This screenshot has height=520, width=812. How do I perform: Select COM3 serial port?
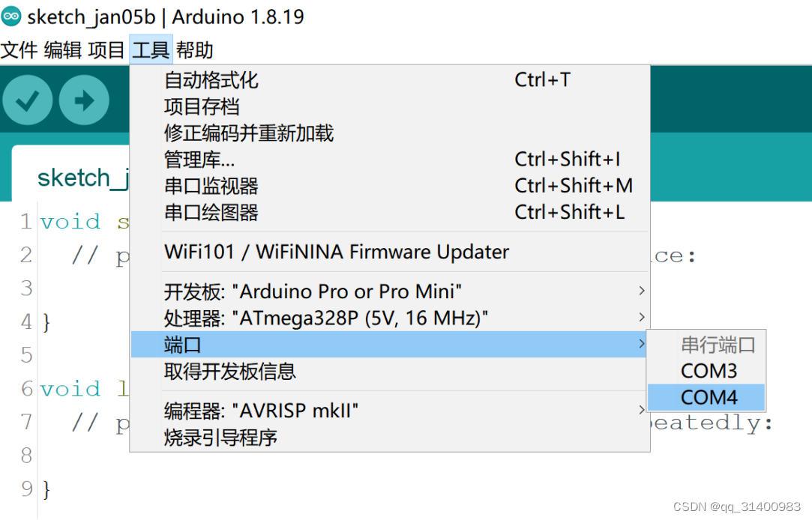pos(706,371)
